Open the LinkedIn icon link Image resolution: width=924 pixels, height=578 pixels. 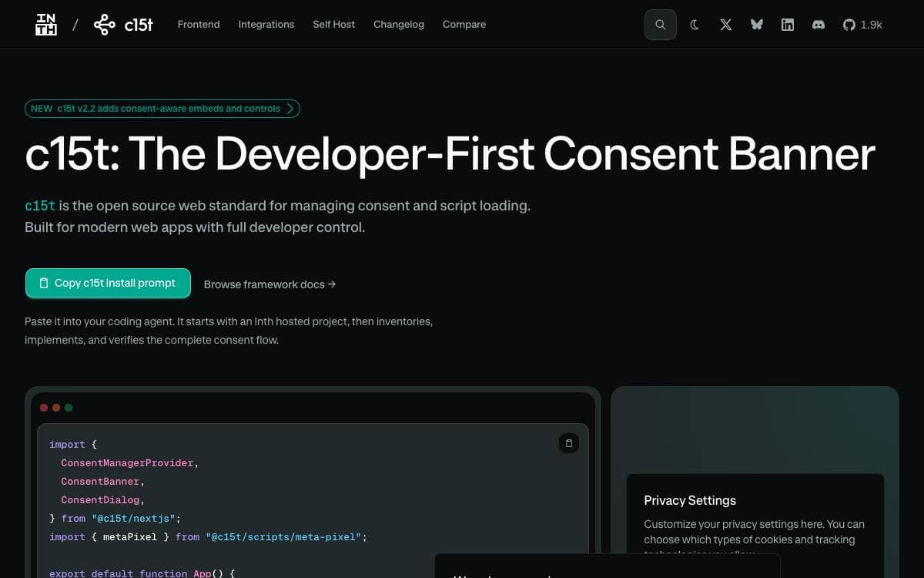(x=788, y=25)
